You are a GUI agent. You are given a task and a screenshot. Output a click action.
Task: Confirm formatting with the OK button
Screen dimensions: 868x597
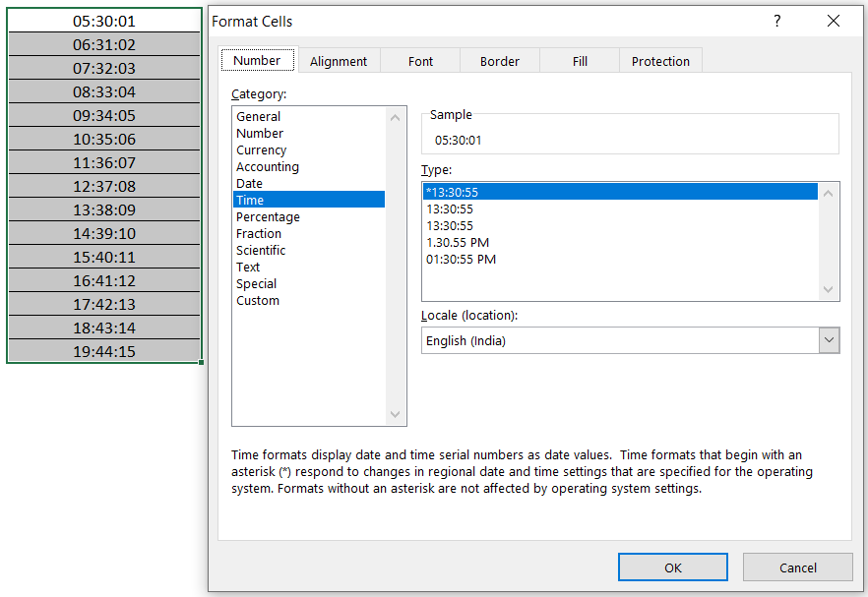tap(672, 567)
